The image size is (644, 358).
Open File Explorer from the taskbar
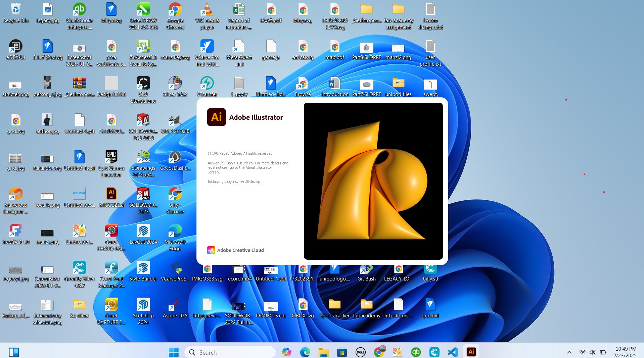[323, 352]
